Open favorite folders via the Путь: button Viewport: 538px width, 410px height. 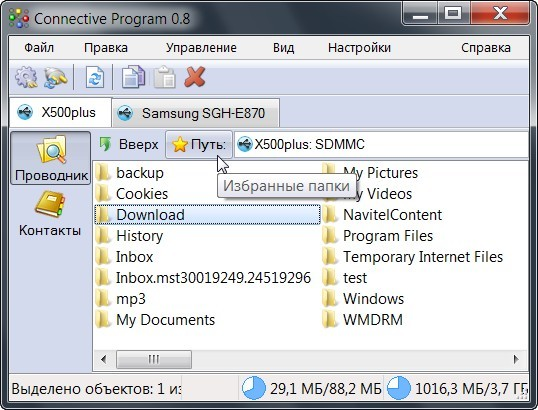[x=199, y=144]
